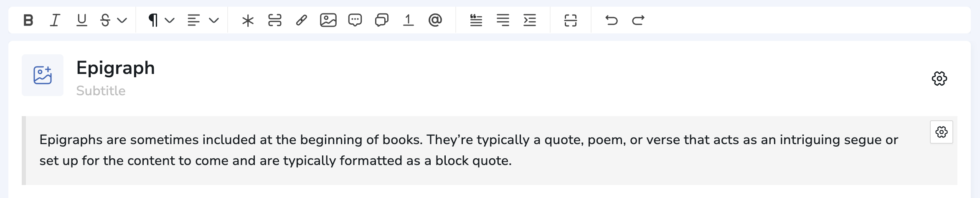Add a chapter image using placeholder
980x198 pixels.
pos(43,75)
